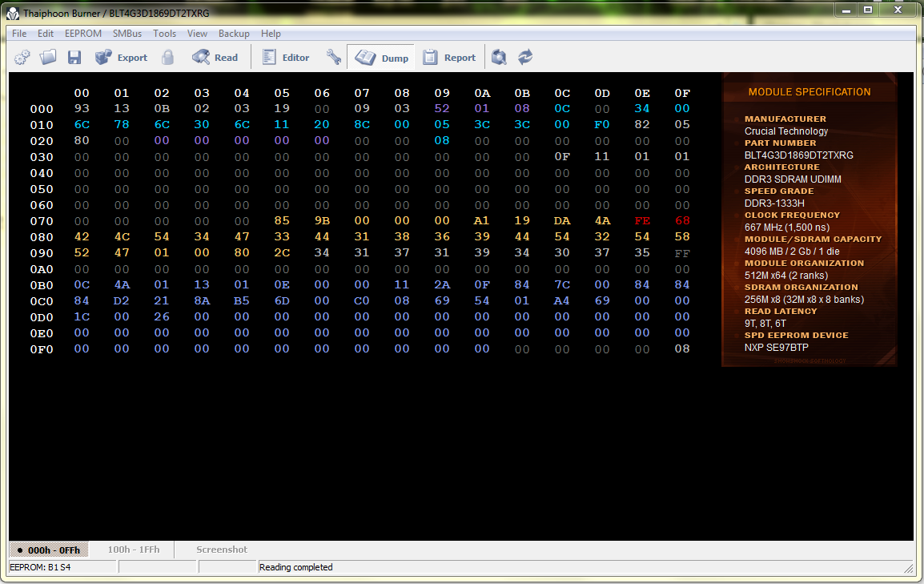Open the Edit menu
Image resolution: width=924 pixels, height=584 pixels.
(x=46, y=34)
